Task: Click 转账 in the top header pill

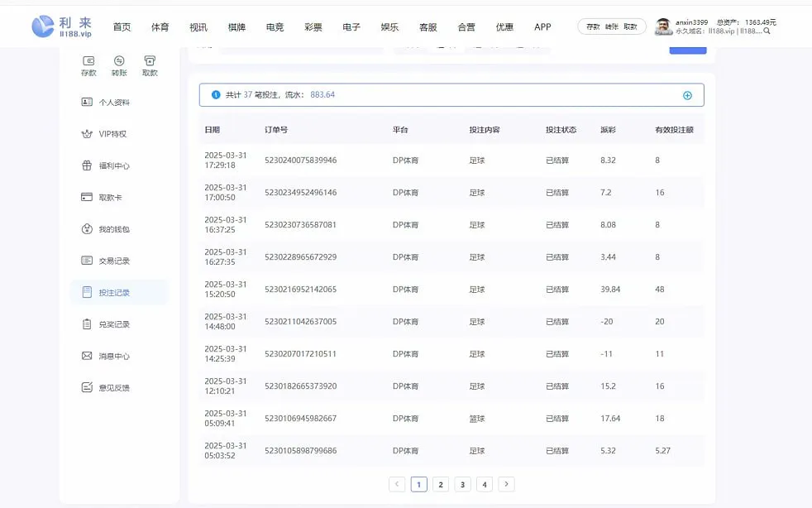Action: pyautogui.click(x=612, y=27)
